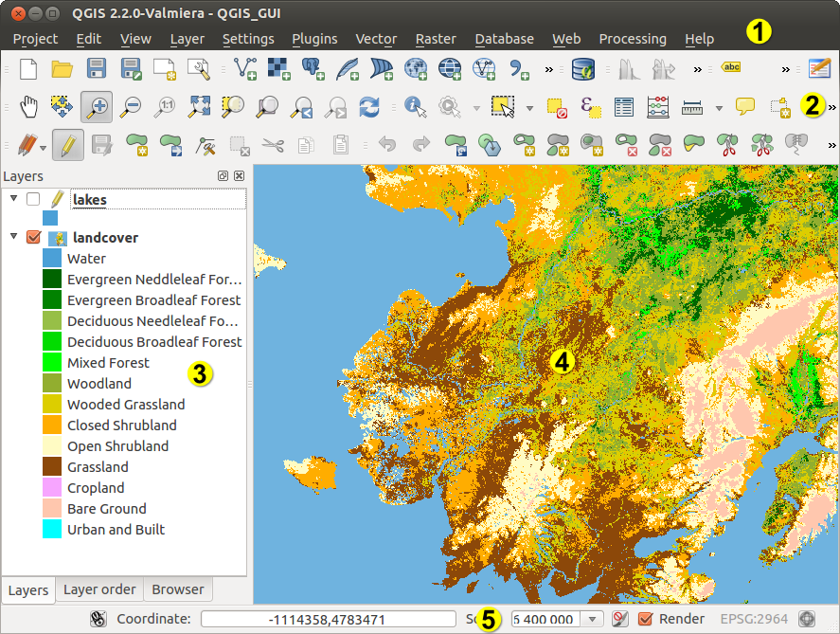Switch to the Browser tab
The width and height of the screenshot is (840, 634).
(177, 589)
